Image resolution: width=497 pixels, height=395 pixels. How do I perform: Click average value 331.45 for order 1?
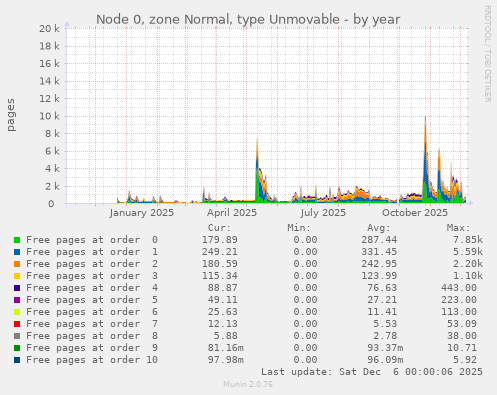379,252
